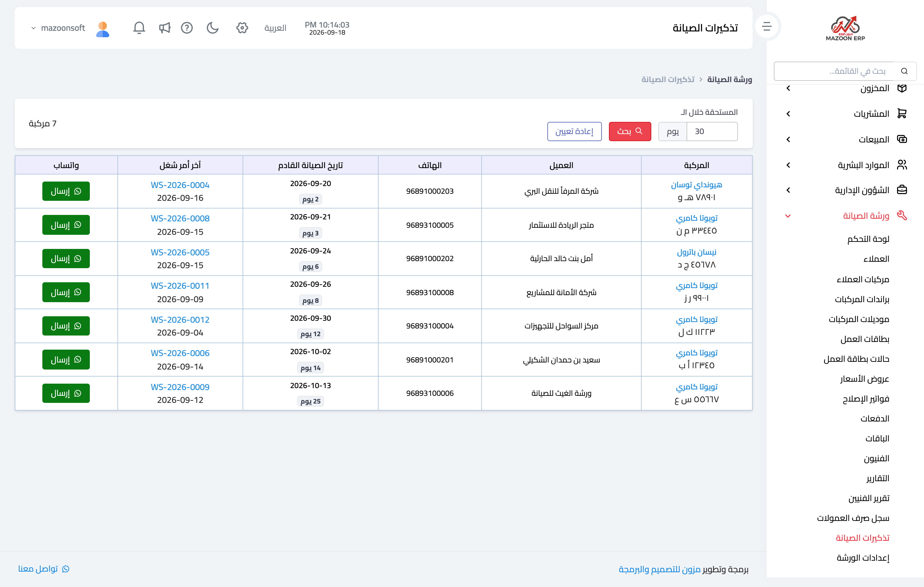
Task: Open the notifications bell icon
Action: click(139, 28)
